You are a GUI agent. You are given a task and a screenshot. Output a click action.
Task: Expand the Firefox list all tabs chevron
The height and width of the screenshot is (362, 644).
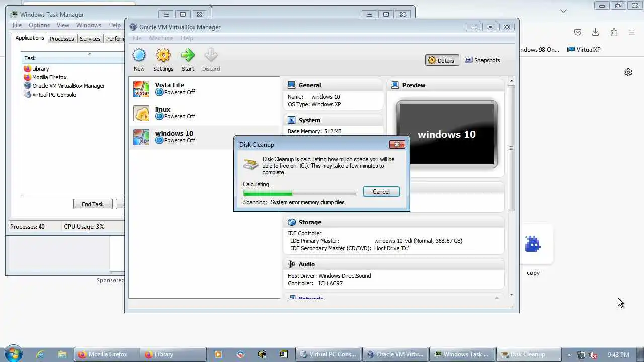tap(563, 11)
